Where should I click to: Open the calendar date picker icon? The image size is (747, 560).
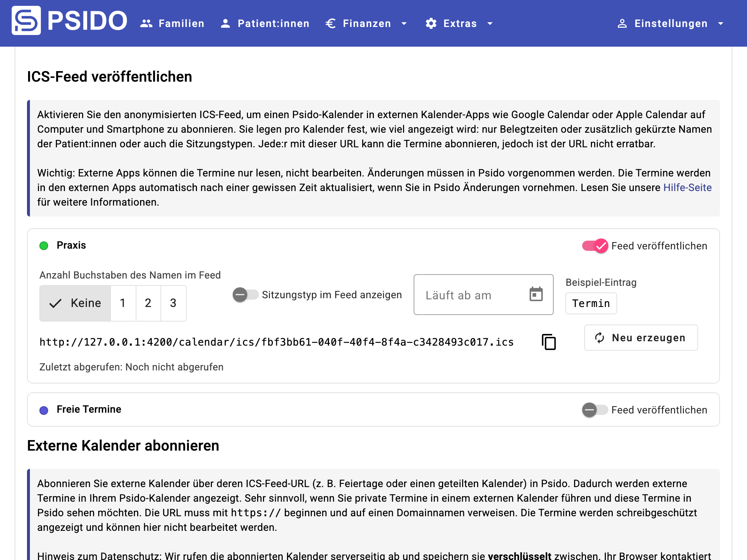(x=536, y=294)
